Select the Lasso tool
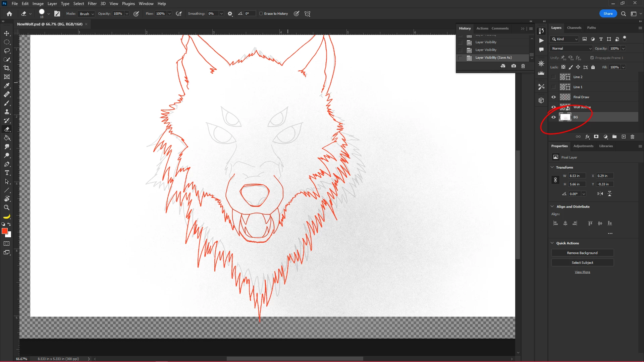The width and height of the screenshot is (644, 362). point(7,51)
